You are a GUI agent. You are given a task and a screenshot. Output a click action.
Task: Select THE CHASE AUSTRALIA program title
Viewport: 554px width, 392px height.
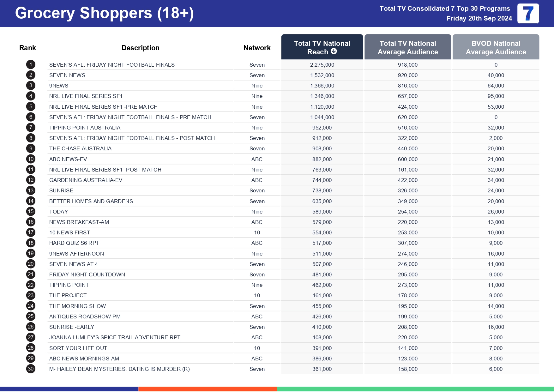click(x=80, y=148)
